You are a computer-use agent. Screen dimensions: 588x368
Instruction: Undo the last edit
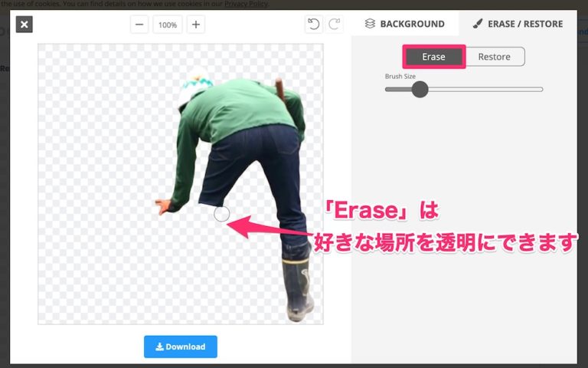pyautogui.click(x=313, y=25)
